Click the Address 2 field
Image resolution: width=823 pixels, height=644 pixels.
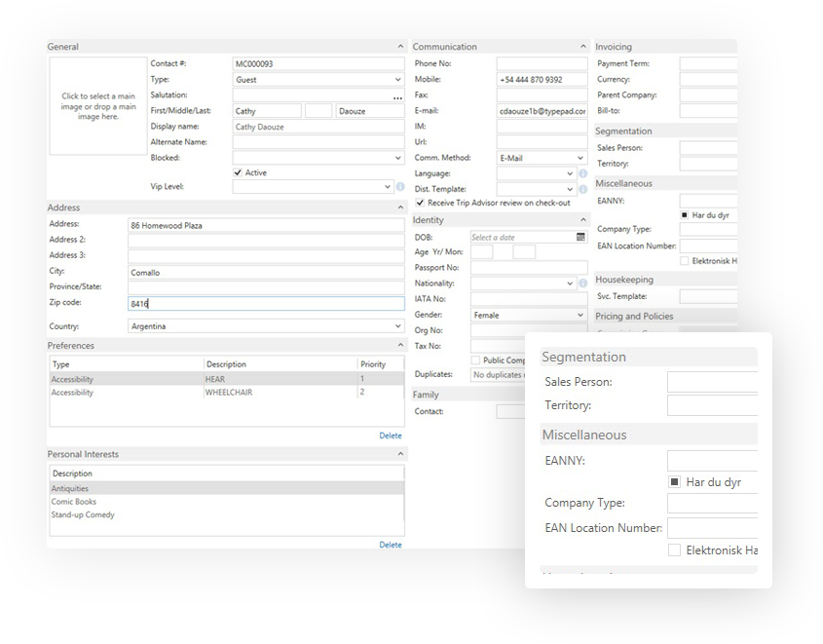(x=266, y=241)
